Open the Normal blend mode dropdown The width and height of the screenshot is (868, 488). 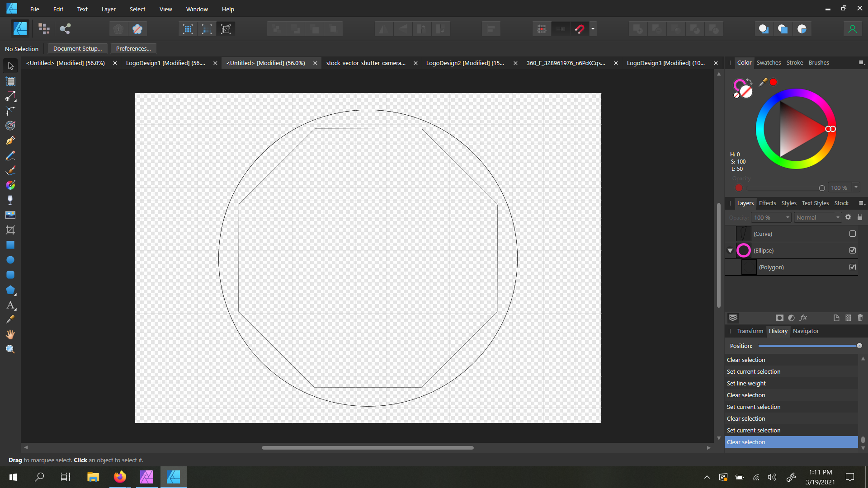(x=817, y=217)
